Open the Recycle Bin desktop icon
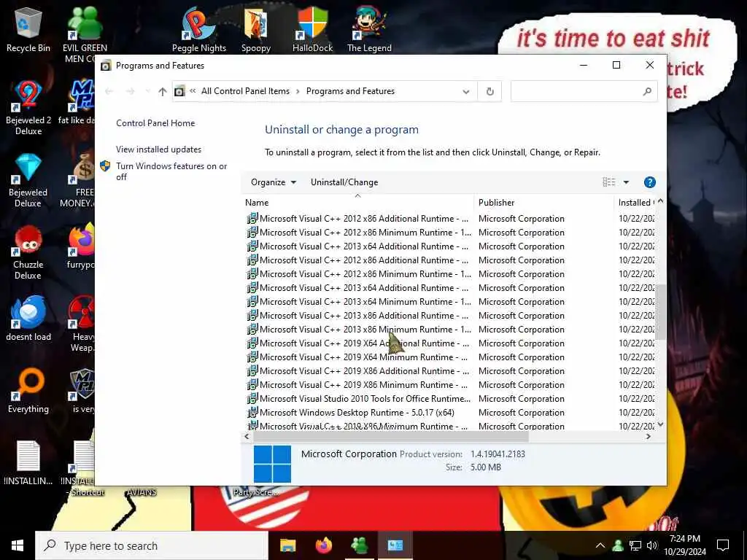Screen dimensions: 747x560 (28, 29)
